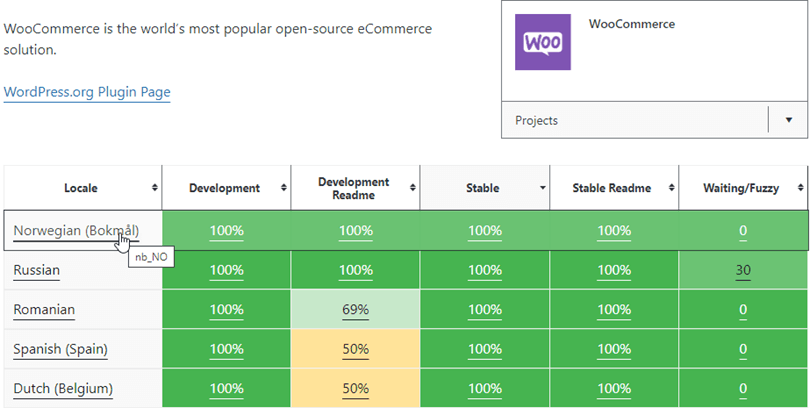Open Spanish (Spain) Development 100% link
The width and height of the screenshot is (810, 408).
226,350
